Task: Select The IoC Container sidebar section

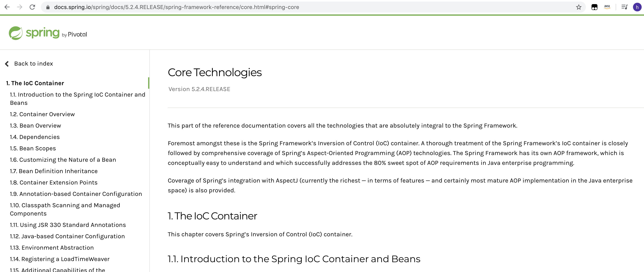Action: [35, 83]
